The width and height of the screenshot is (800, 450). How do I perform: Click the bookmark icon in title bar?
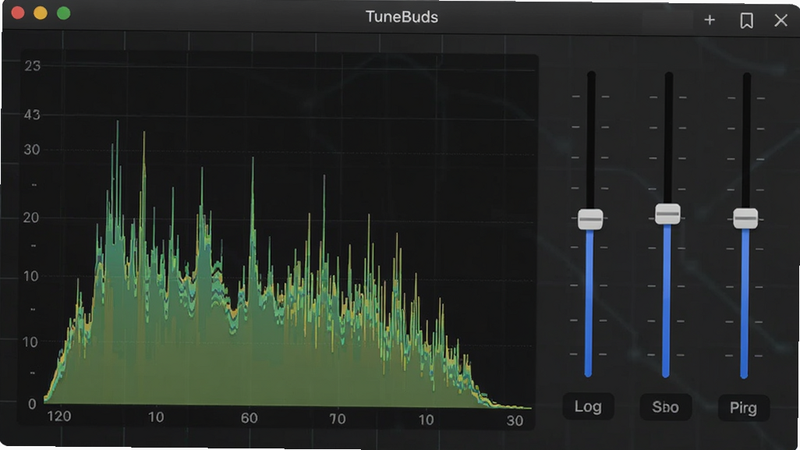point(746,20)
